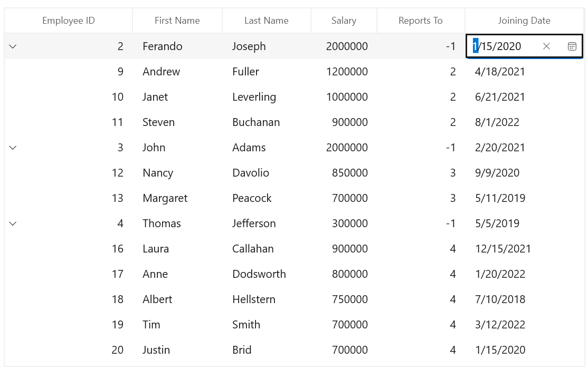
Task: Click the Last Name column header
Action: pyautogui.click(x=266, y=21)
